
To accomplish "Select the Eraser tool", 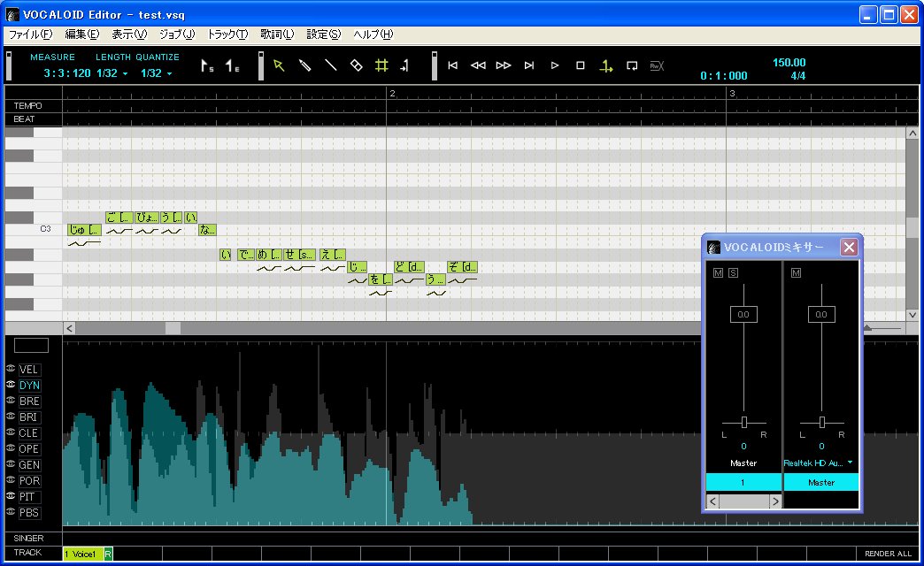I will point(356,65).
